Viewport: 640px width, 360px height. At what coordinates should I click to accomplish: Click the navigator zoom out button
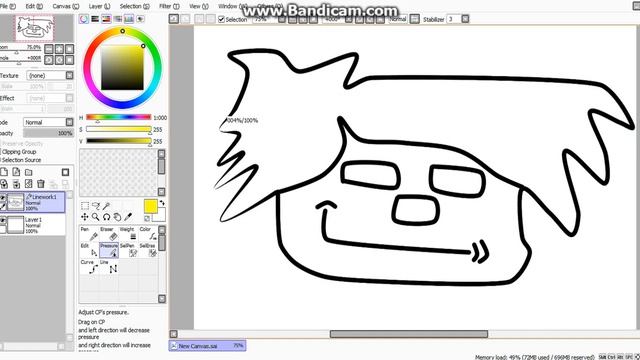49,49
